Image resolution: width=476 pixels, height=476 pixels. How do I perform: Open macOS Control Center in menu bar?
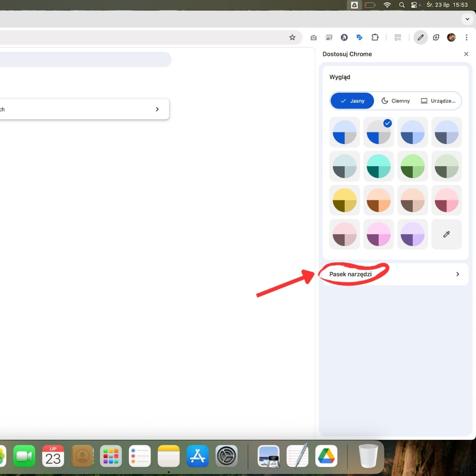click(x=414, y=5)
